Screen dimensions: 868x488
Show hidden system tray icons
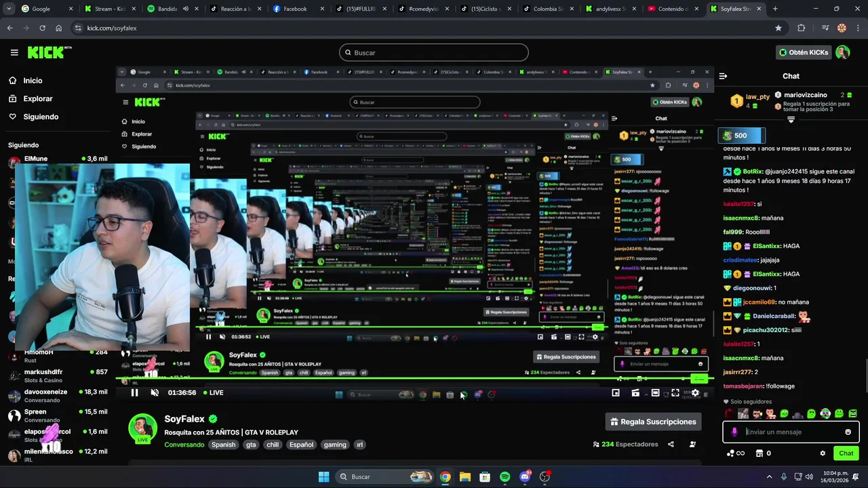pos(770,476)
